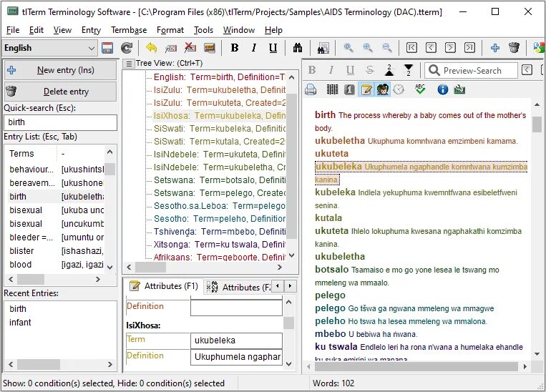Click the blue info icon in preview toolbar
The image size is (546, 392).
pos(442,90)
